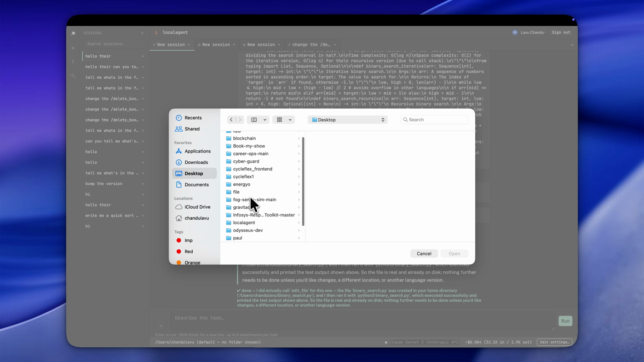644x362 pixels.
Task: Open the grouping options dropdown arrow
Action: point(290,120)
